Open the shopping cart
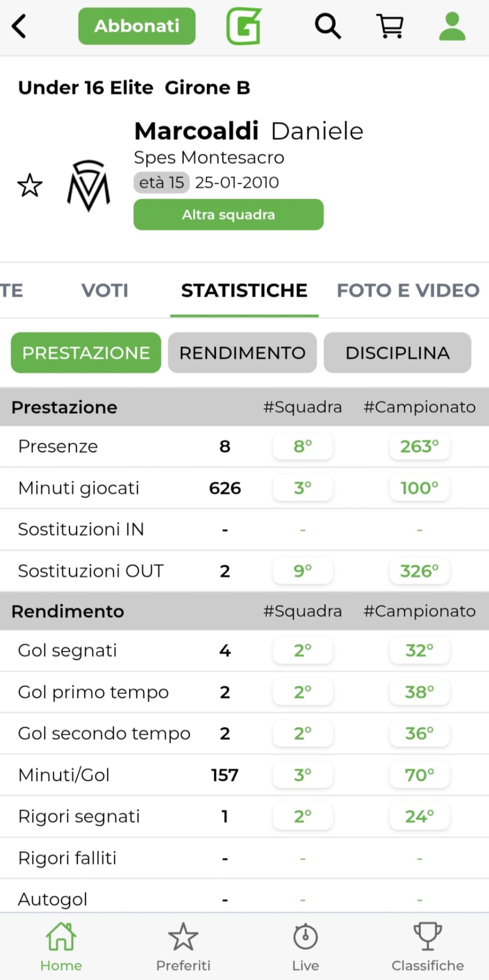Image resolution: width=489 pixels, height=980 pixels. point(390,26)
